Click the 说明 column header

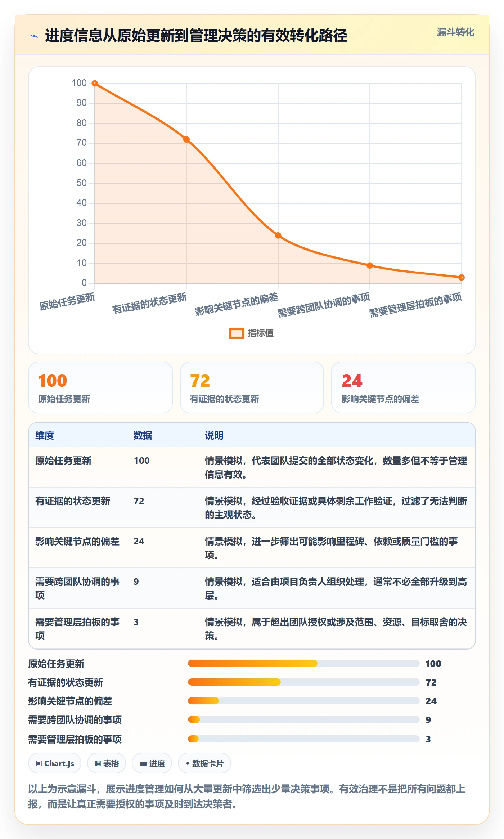point(214,435)
